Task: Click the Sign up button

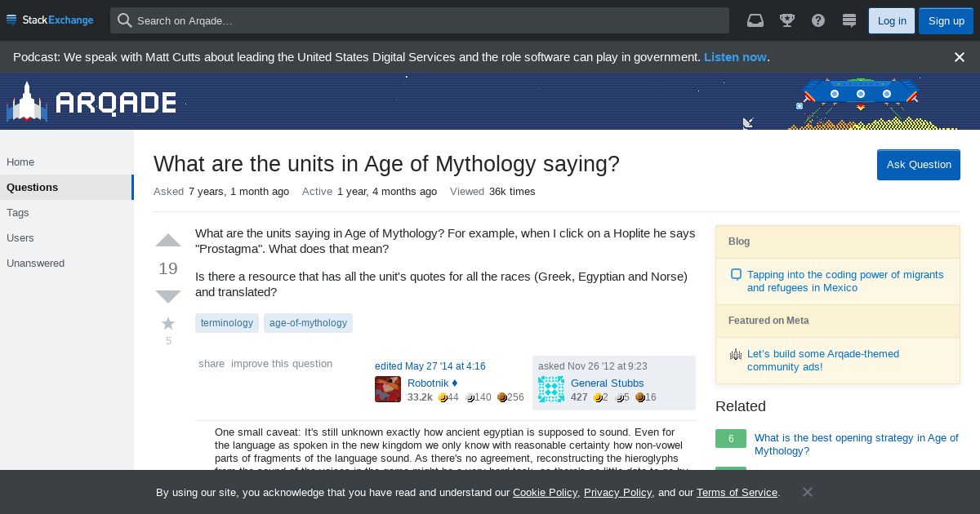Action: pos(947,20)
